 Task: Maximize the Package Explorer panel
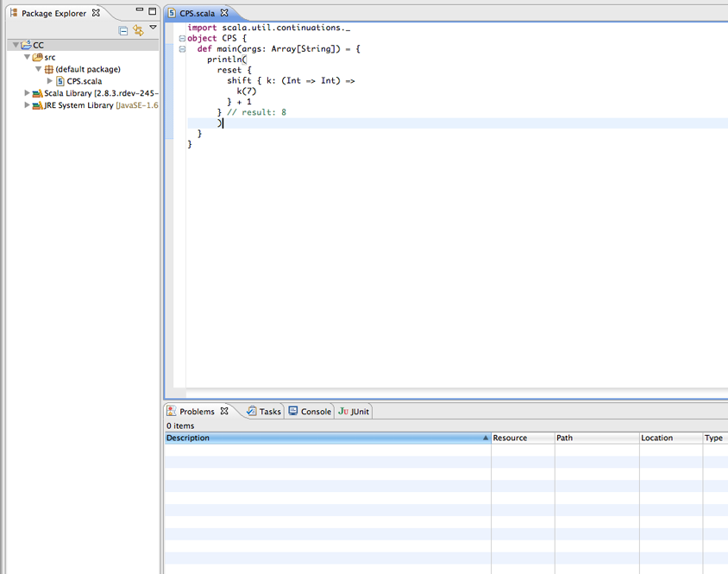click(152, 12)
